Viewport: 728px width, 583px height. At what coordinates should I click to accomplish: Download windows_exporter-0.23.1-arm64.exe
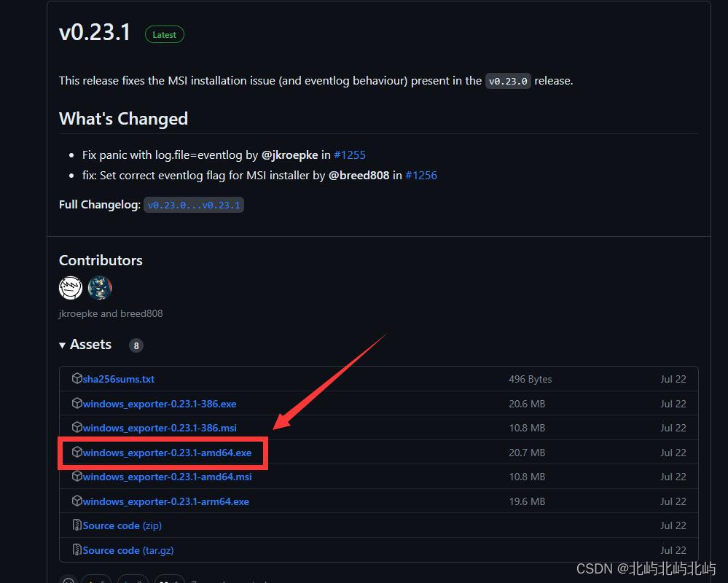165,501
